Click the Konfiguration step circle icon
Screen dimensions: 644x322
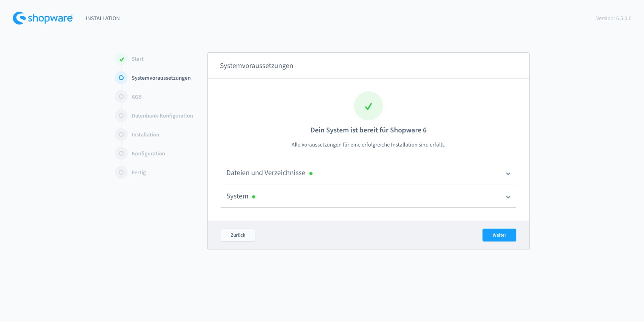121,153
